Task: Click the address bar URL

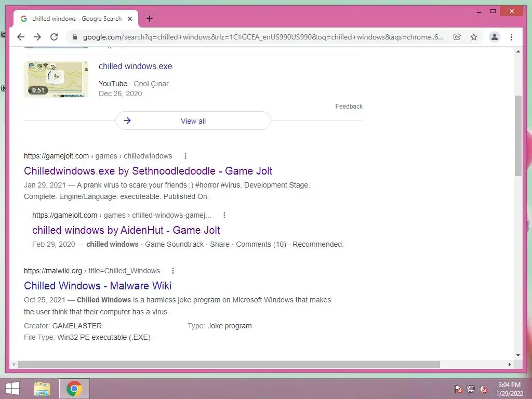Action: 263,37
